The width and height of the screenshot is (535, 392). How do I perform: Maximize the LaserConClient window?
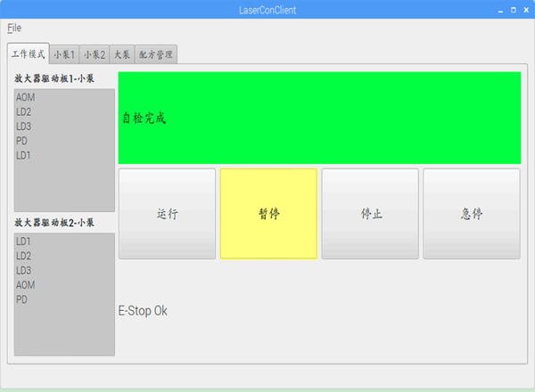click(514, 10)
